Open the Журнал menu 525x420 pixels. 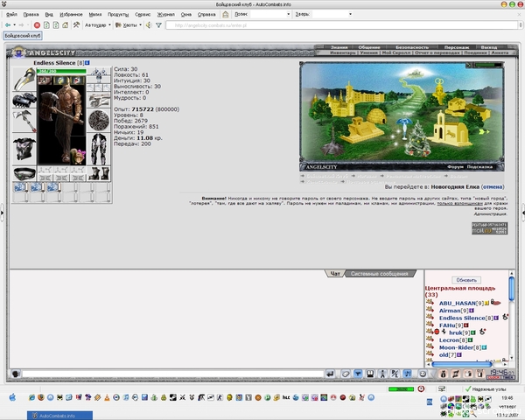coord(165,14)
